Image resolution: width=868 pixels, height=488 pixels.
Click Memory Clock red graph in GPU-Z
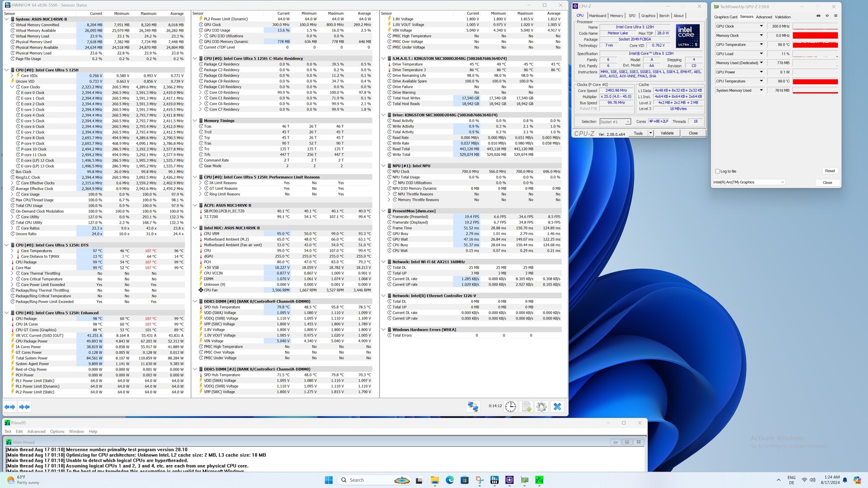pos(815,36)
